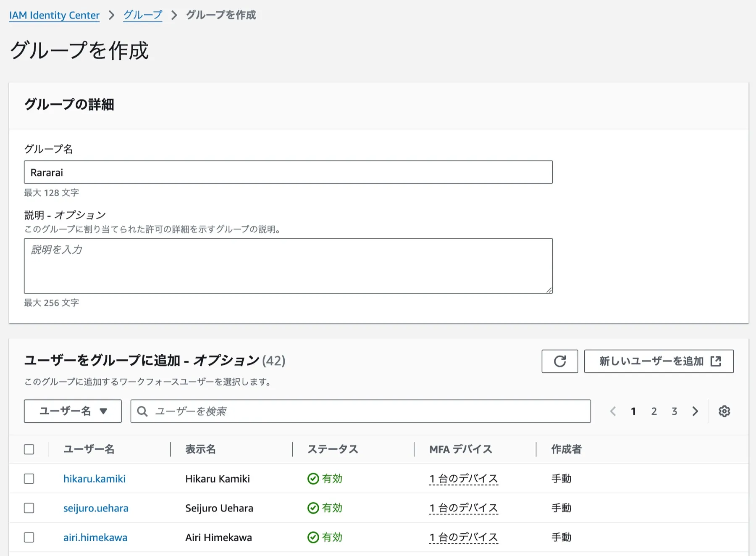Viewport: 756px width, 556px height.
Task: Go to next page of users
Action: coord(695,411)
